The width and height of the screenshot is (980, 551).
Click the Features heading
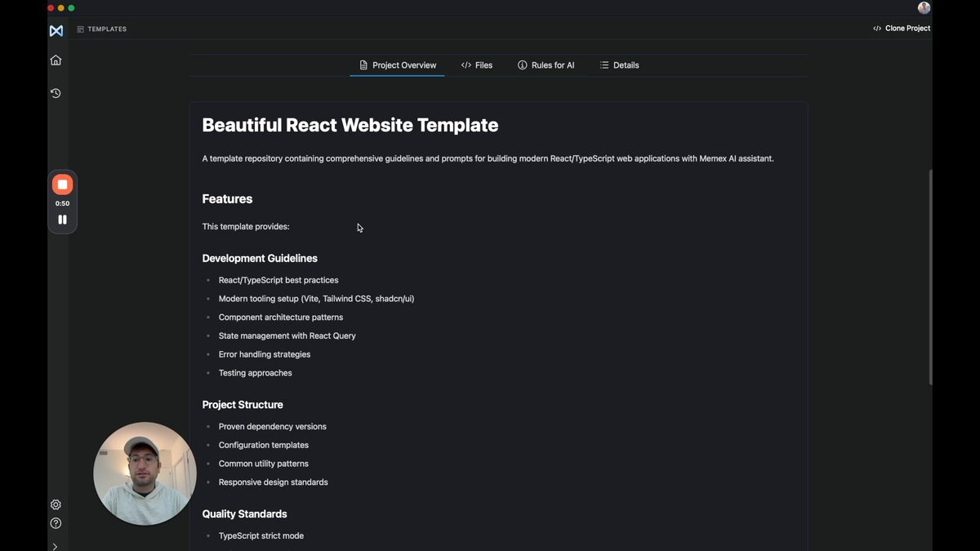(x=227, y=199)
